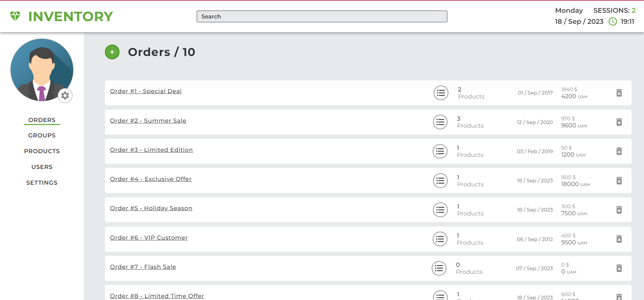The image size is (644, 300).
Task: Open the Products sidebar menu item
Action: click(42, 151)
